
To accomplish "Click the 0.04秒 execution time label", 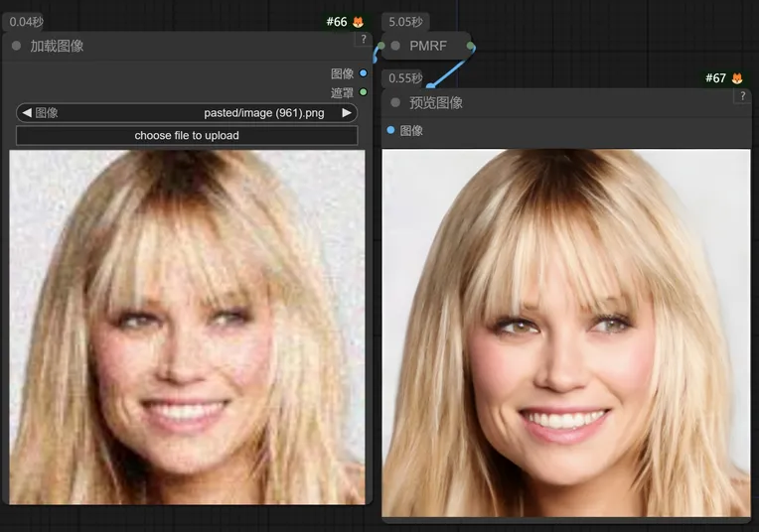I will (26, 22).
